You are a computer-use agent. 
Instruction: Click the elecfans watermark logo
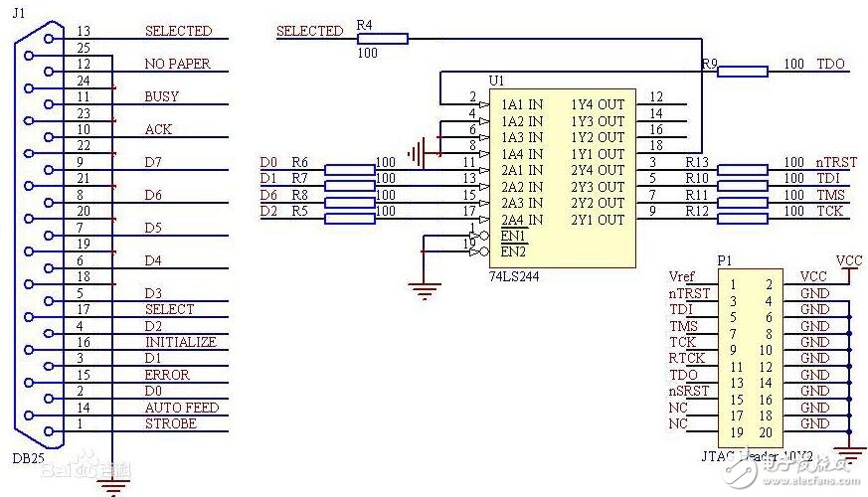tap(793, 467)
